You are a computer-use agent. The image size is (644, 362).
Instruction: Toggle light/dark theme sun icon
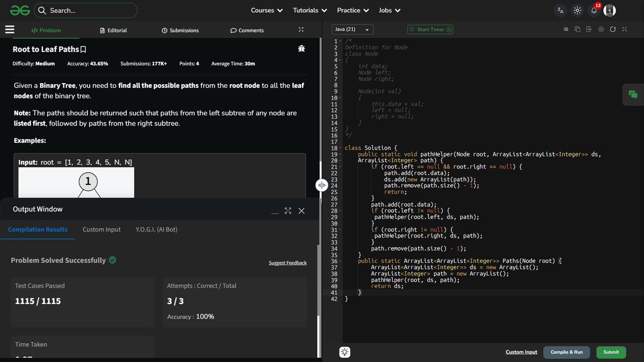[577, 10]
